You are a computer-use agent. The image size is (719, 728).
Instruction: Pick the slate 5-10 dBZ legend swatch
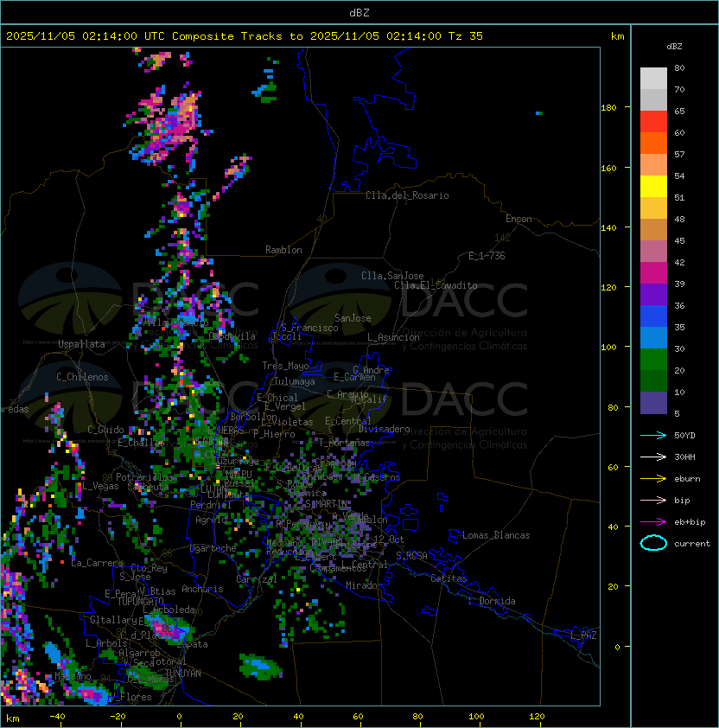tap(653, 403)
